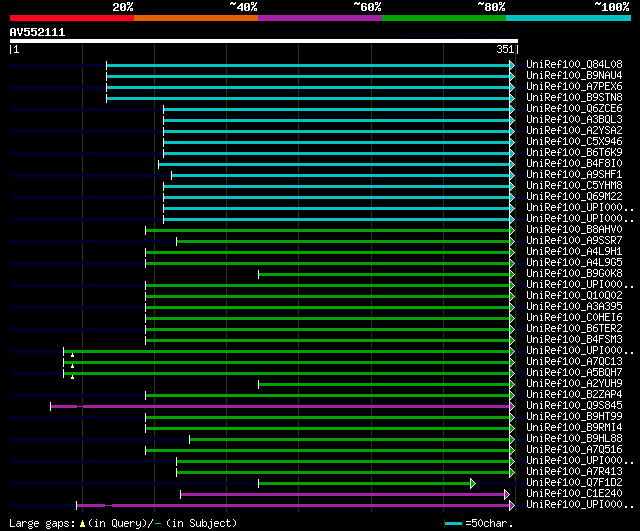Click the purple arrowhead ending the Q9S845 bar

pos(512,407)
